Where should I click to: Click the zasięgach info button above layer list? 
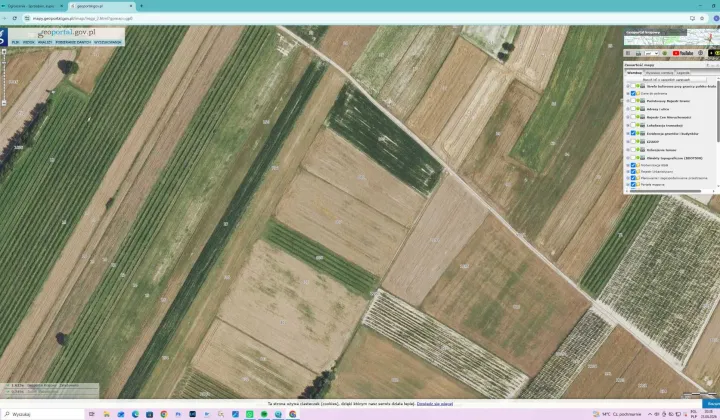pyautogui.click(x=666, y=79)
